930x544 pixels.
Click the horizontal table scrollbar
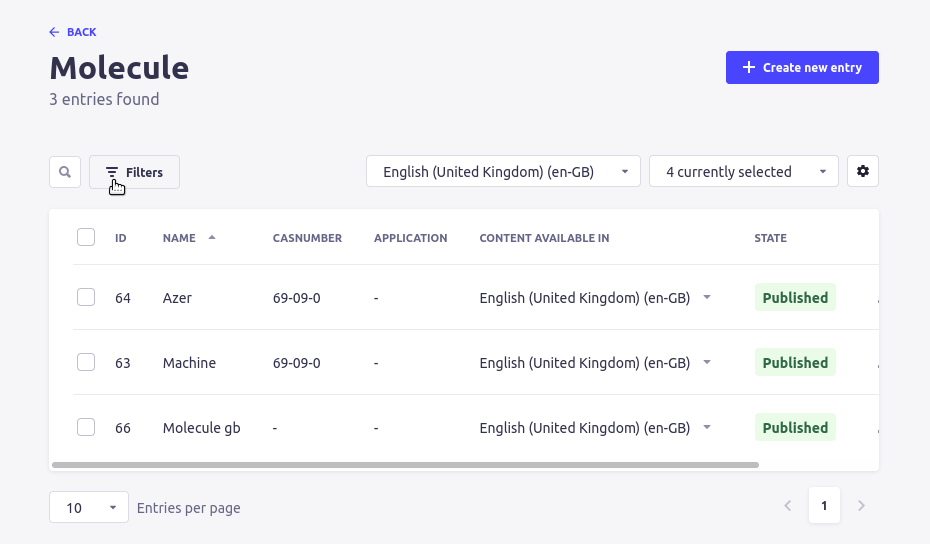[x=406, y=465]
